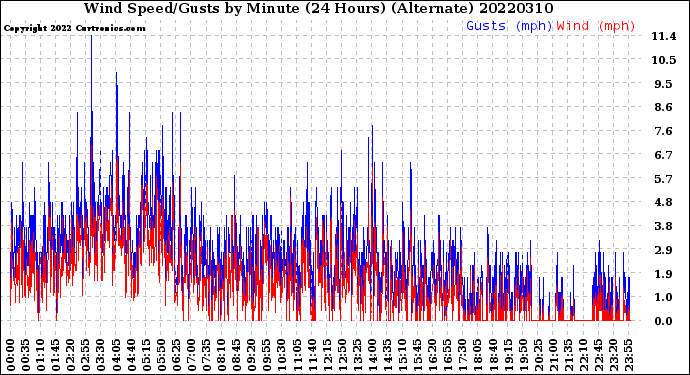Click the 08:10 time axis label
The image size is (690, 375).
pyautogui.click(x=221, y=355)
